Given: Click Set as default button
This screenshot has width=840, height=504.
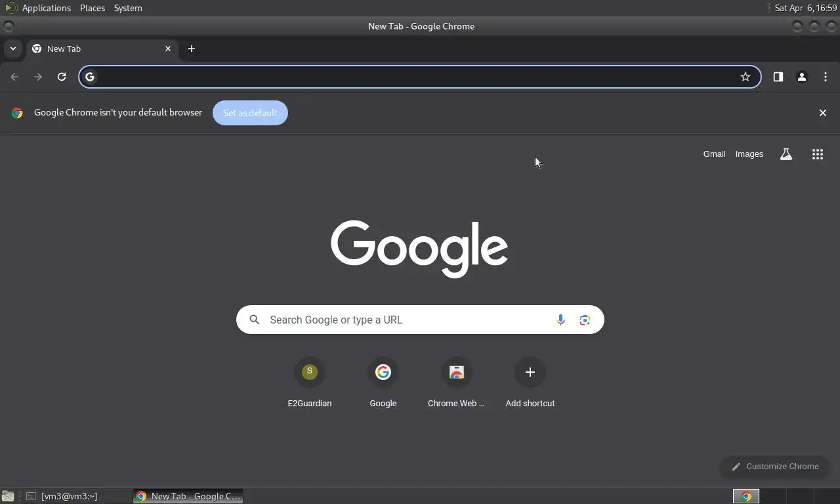Looking at the screenshot, I should pyautogui.click(x=250, y=113).
